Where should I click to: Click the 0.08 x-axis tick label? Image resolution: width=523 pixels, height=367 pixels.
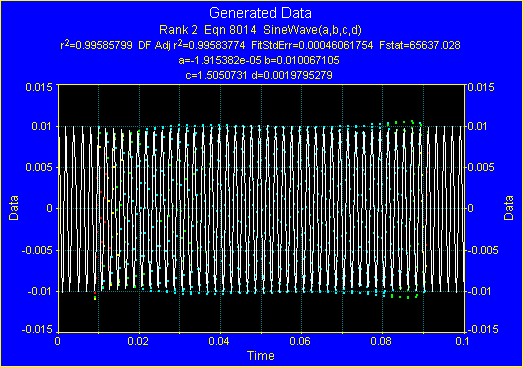tap(381, 341)
